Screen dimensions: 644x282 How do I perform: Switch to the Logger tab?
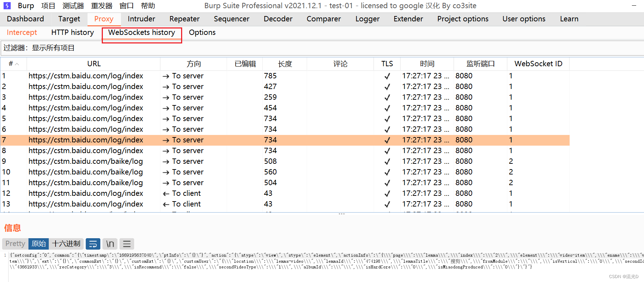click(x=368, y=19)
